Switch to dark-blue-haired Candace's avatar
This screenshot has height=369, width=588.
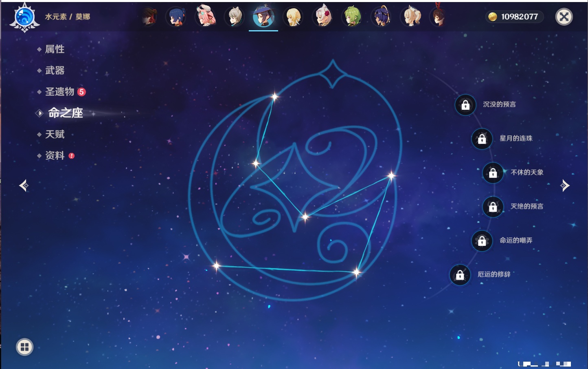pyautogui.click(x=381, y=17)
